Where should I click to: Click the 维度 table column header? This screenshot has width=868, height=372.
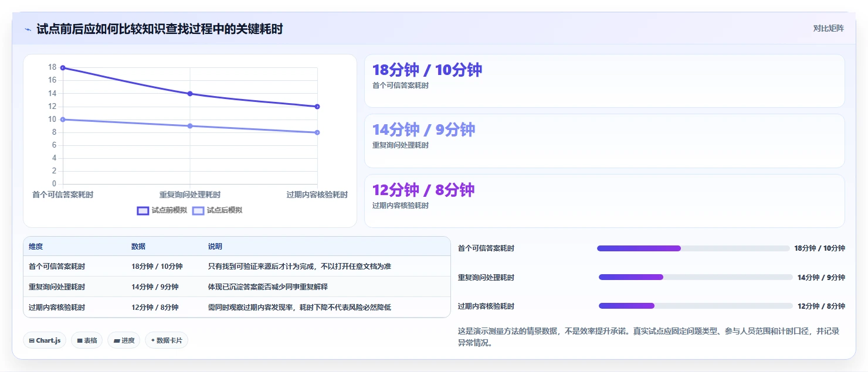[x=36, y=247]
